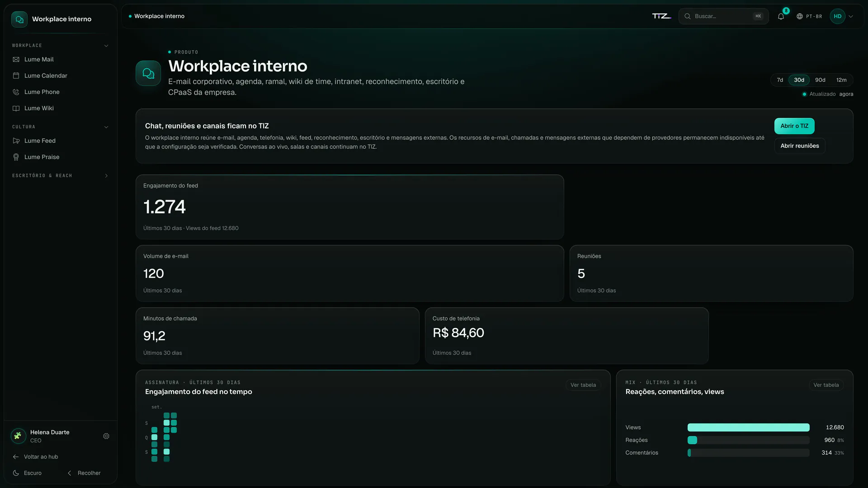The width and height of the screenshot is (868, 488).
Task: Click the Engajamento do feed 1.274 card
Action: 349,207
